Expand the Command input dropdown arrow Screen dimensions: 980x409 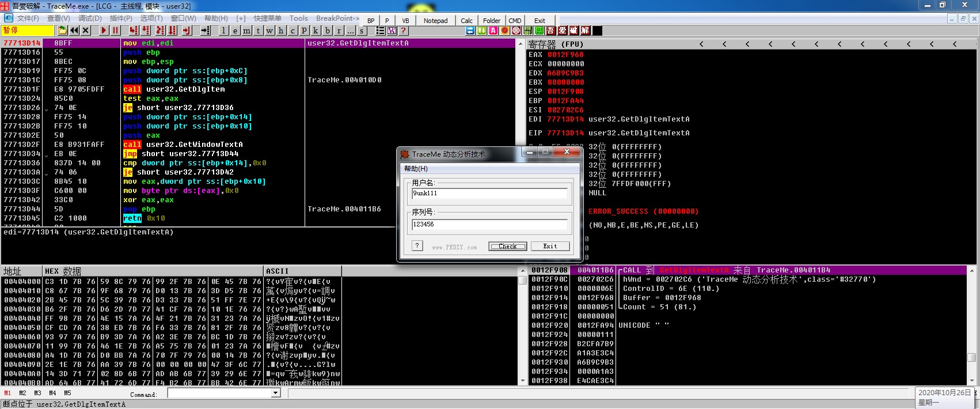[276, 393]
